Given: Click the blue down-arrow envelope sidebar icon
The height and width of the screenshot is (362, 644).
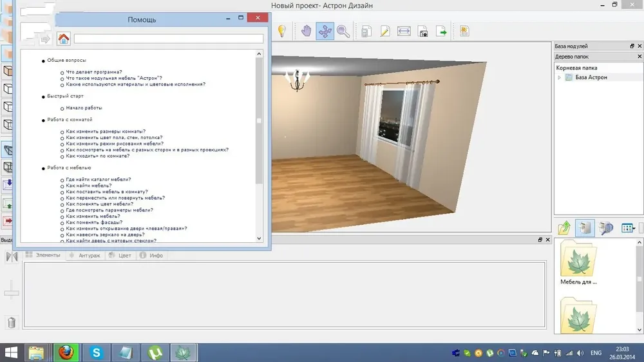Looking at the screenshot, I should point(8,184).
